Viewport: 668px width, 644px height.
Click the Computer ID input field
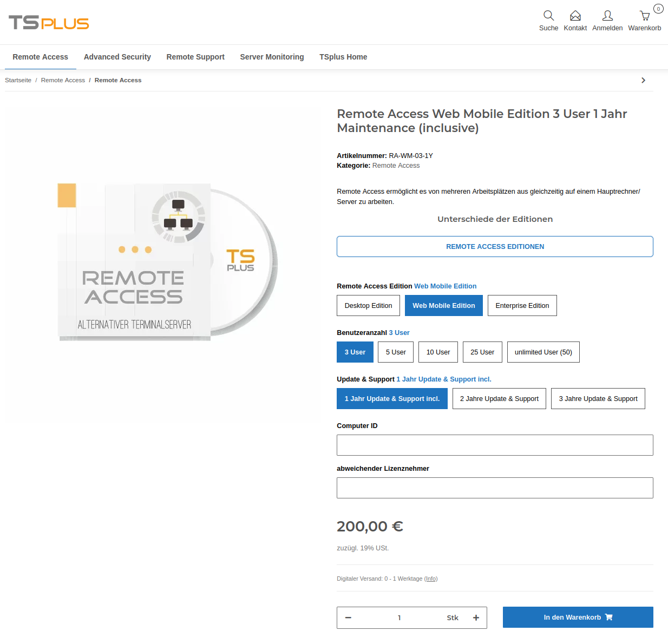point(495,445)
